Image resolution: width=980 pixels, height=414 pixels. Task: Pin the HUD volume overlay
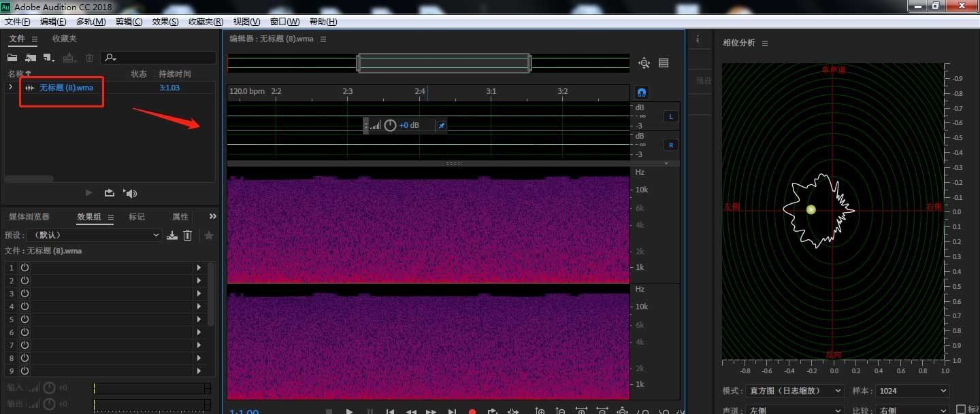[x=441, y=125]
